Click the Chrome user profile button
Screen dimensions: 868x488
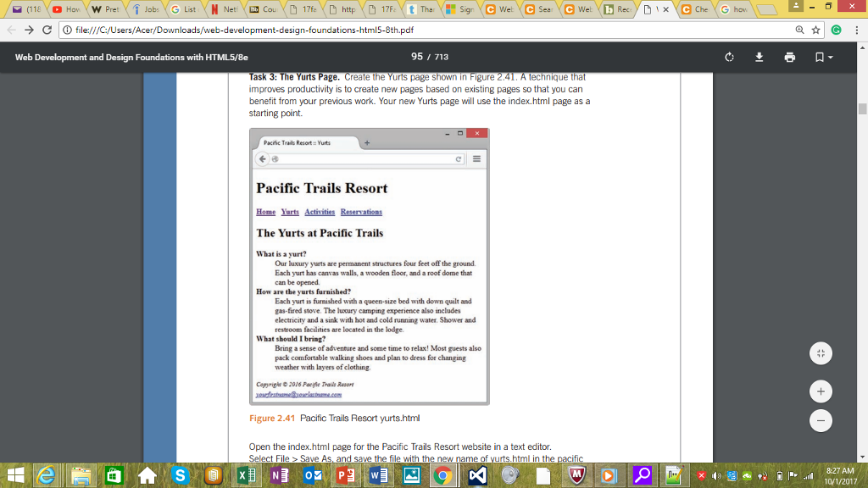click(795, 6)
